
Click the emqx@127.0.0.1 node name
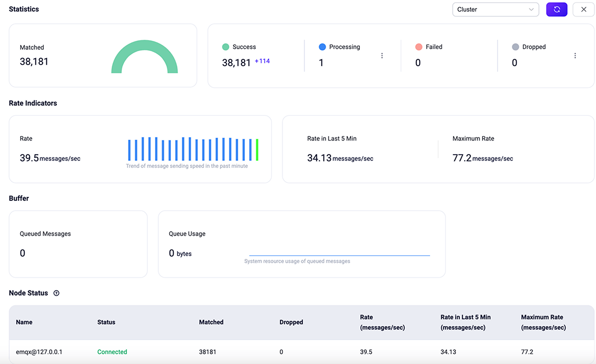39,352
